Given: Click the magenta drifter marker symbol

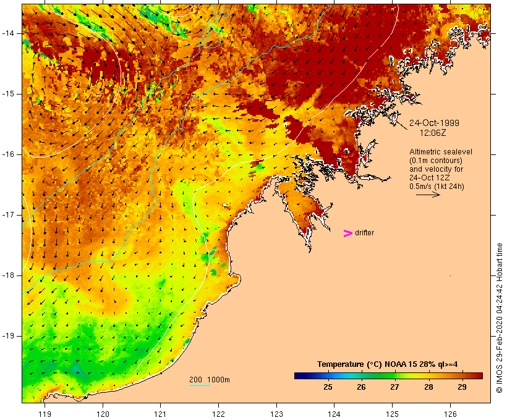Looking at the screenshot, I should [348, 233].
